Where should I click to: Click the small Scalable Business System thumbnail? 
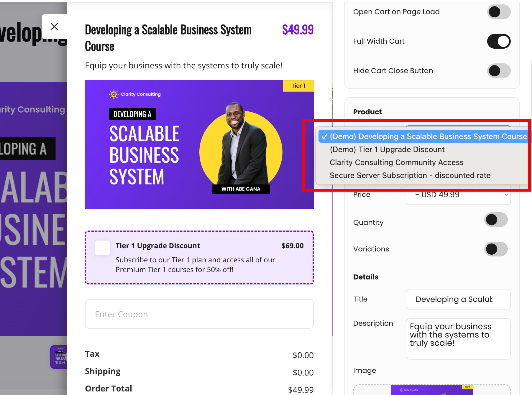59,357
